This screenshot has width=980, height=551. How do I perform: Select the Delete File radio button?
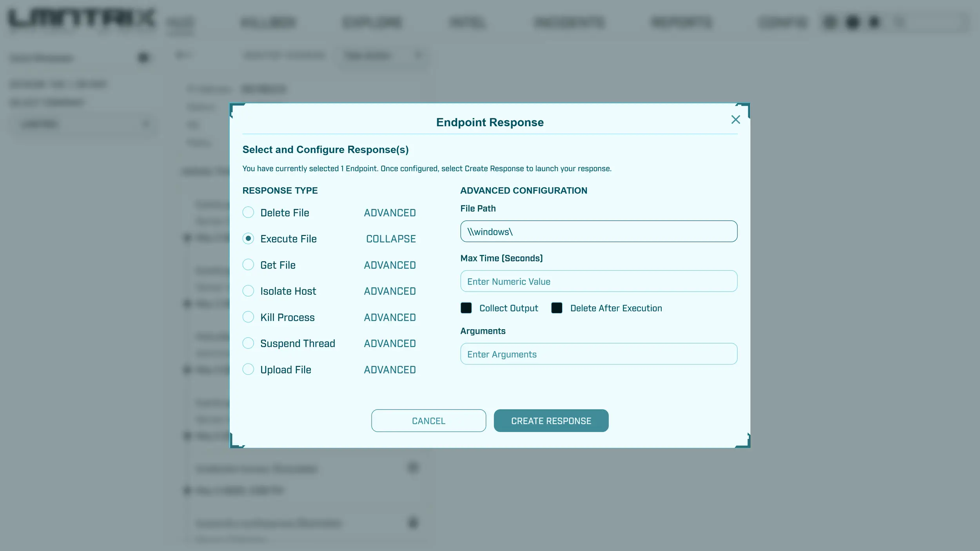click(248, 212)
